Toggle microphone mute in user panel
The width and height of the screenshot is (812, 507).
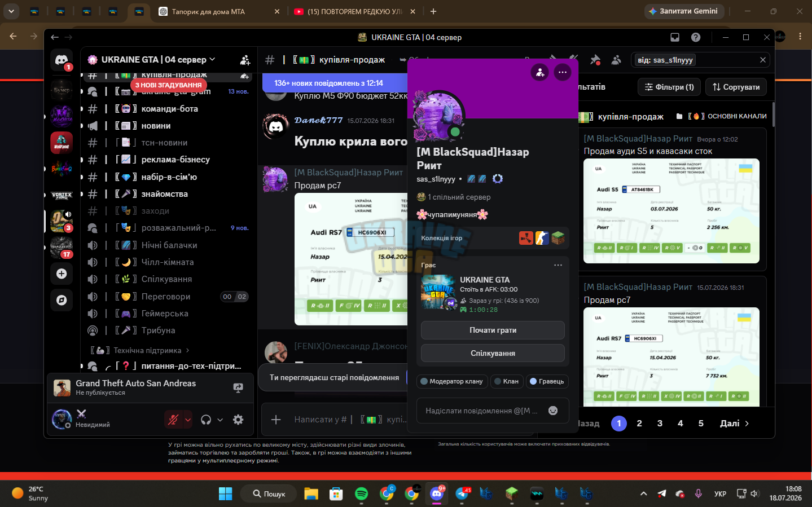173,420
